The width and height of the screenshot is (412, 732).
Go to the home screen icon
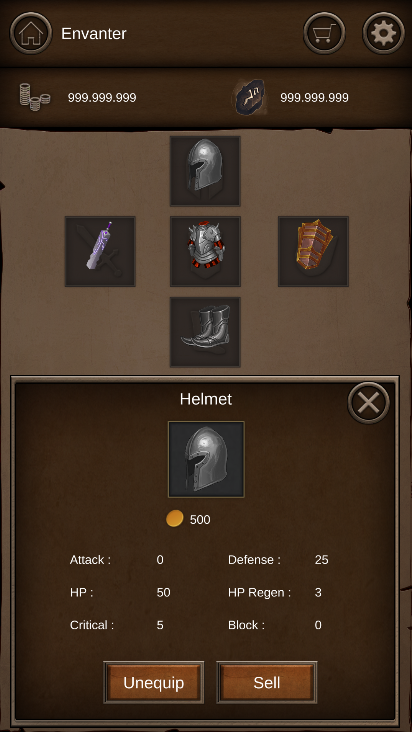(31, 33)
